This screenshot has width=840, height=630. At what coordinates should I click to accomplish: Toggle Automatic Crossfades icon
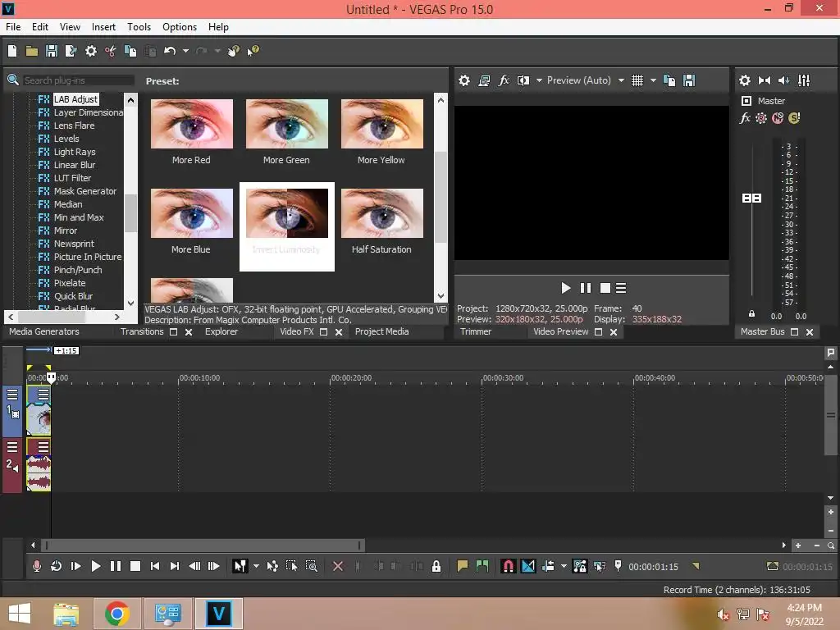[x=527, y=566]
